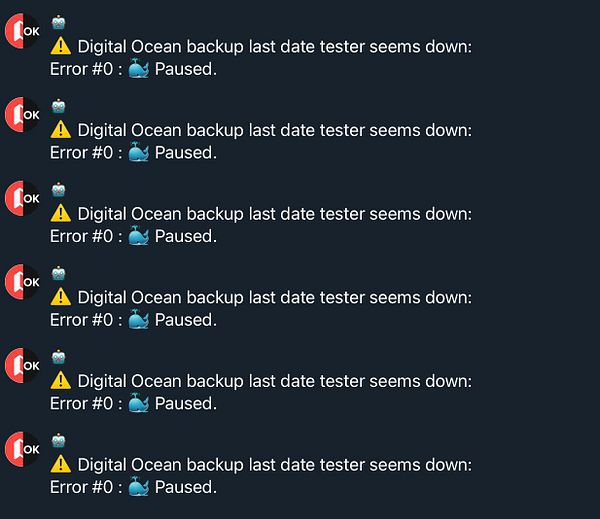
Task: Open the sender avatar of the third message
Action: [23, 198]
